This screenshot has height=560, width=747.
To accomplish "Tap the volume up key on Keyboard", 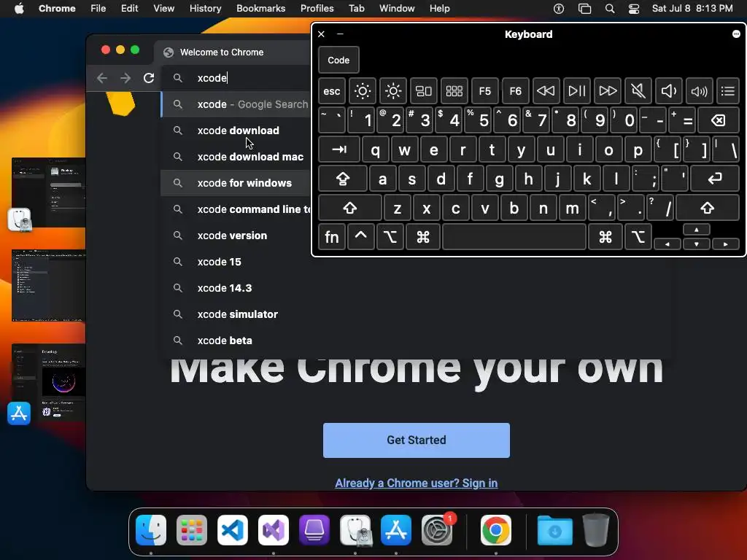I will tap(699, 91).
